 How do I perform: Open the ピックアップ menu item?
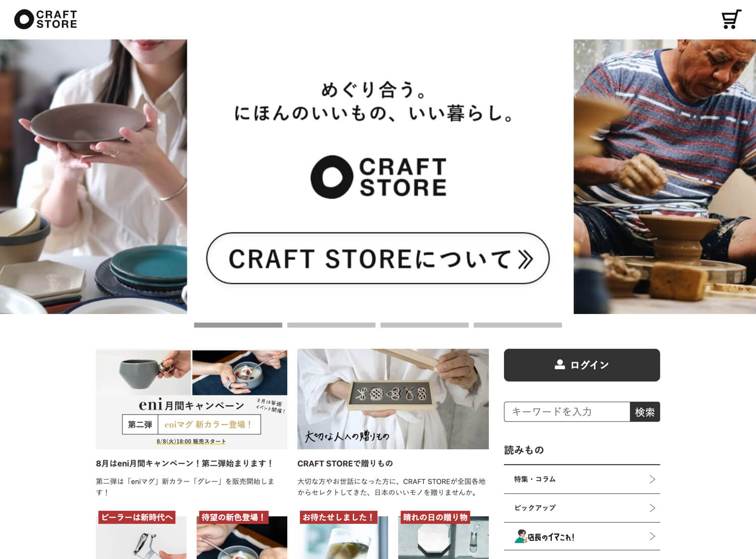coord(582,508)
